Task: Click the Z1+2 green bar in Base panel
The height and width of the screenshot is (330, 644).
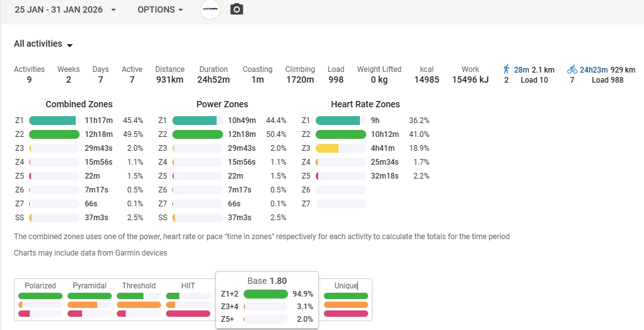Action: coord(265,294)
